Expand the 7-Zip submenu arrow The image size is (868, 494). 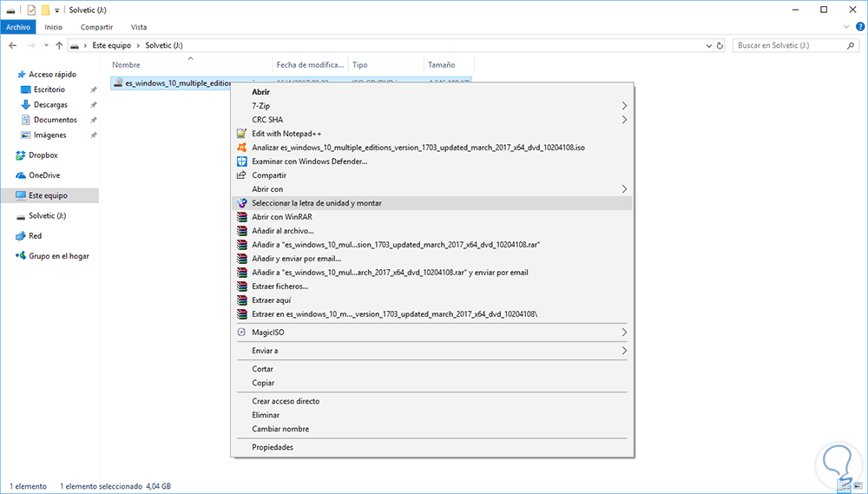point(624,106)
